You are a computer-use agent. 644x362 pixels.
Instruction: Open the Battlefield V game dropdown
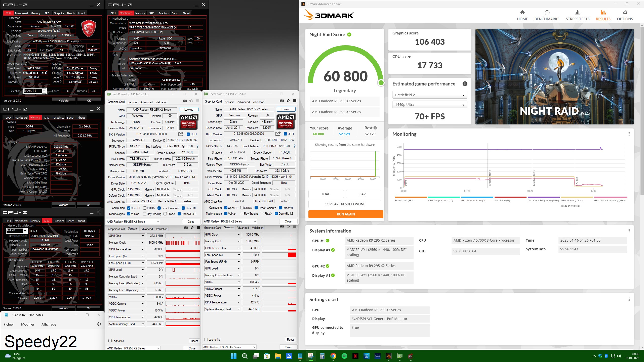[x=429, y=95]
